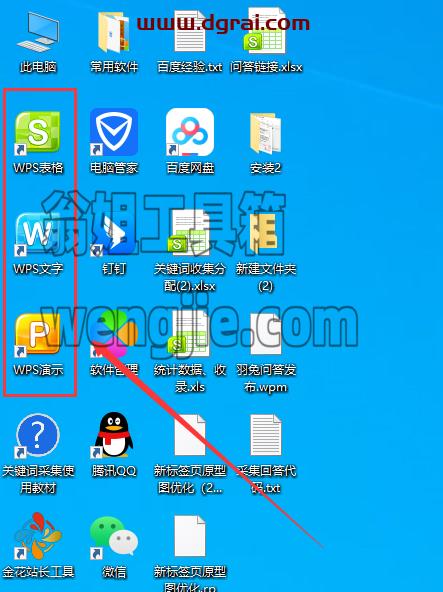Select the 百度经验.txt file icon
The width and height of the screenshot is (443, 592).
coord(190,30)
